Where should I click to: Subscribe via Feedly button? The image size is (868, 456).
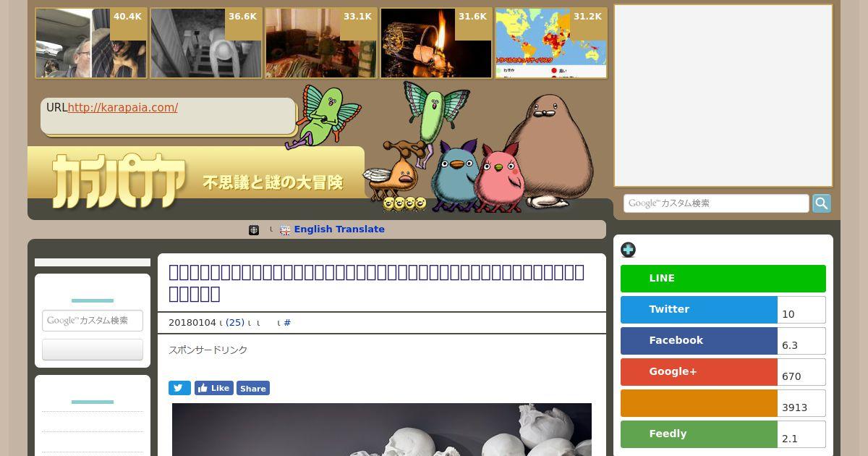[699, 434]
